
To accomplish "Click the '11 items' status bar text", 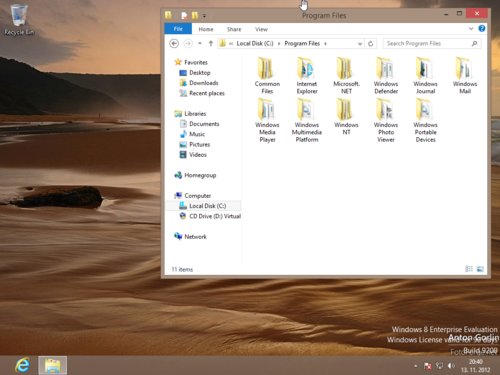I will (182, 269).
